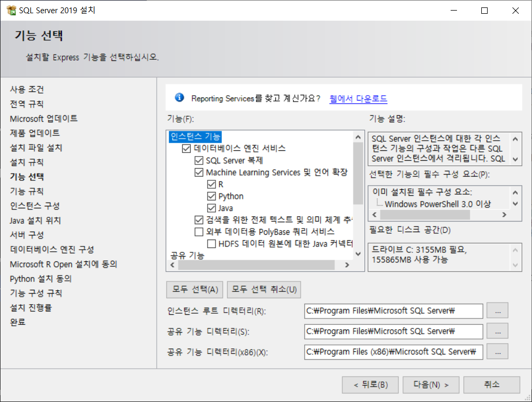Screen dimensions: 532x402
Task: Click 서버 구성 step in sidebar
Action: [27, 235]
